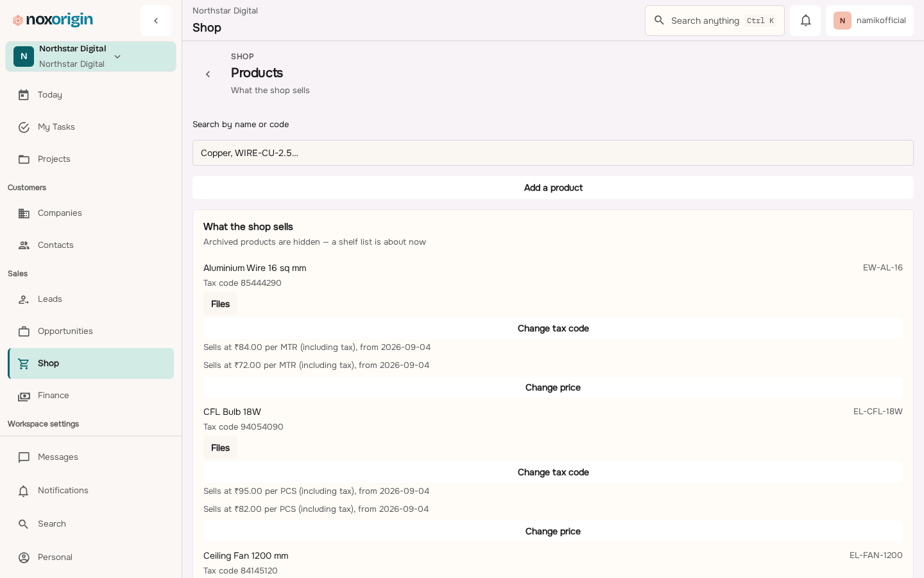Click the product search field
This screenshot has width=924, height=578.
point(553,153)
